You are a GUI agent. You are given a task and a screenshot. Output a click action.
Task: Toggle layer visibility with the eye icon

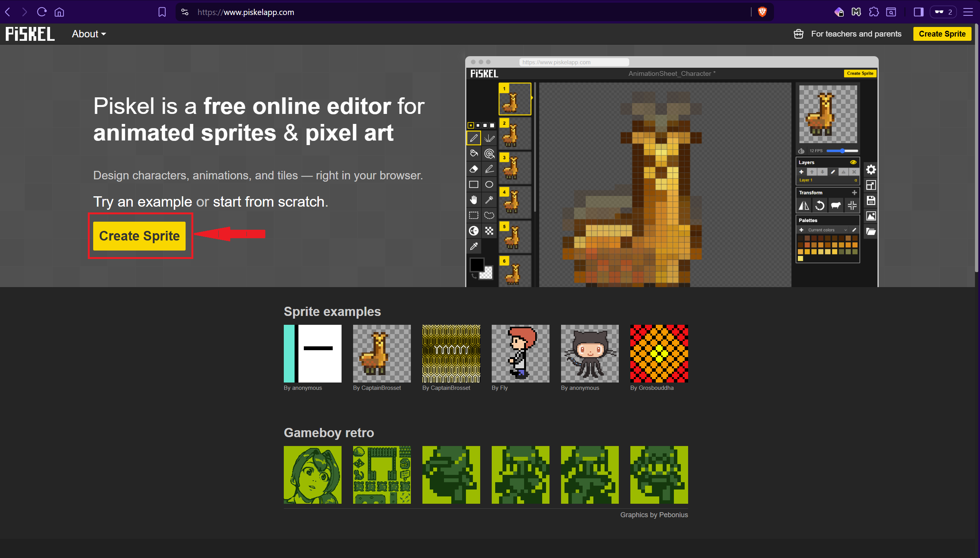pos(853,162)
